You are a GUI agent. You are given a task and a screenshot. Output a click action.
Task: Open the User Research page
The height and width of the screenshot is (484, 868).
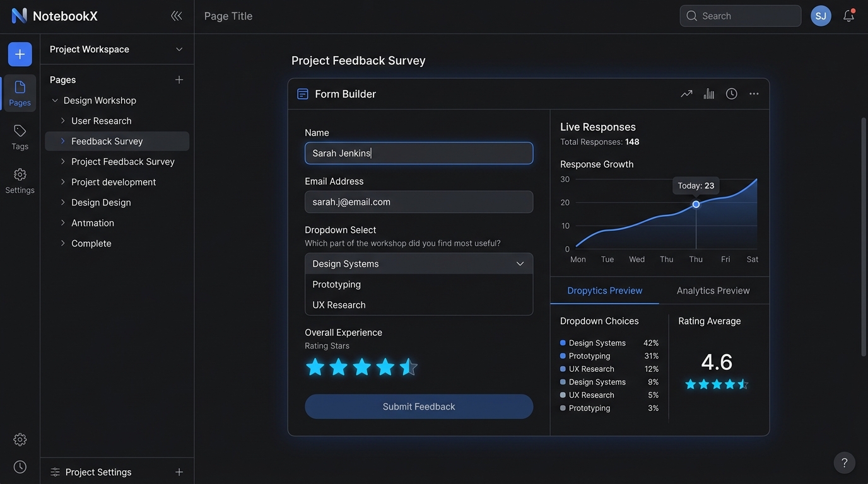point(102,120)
